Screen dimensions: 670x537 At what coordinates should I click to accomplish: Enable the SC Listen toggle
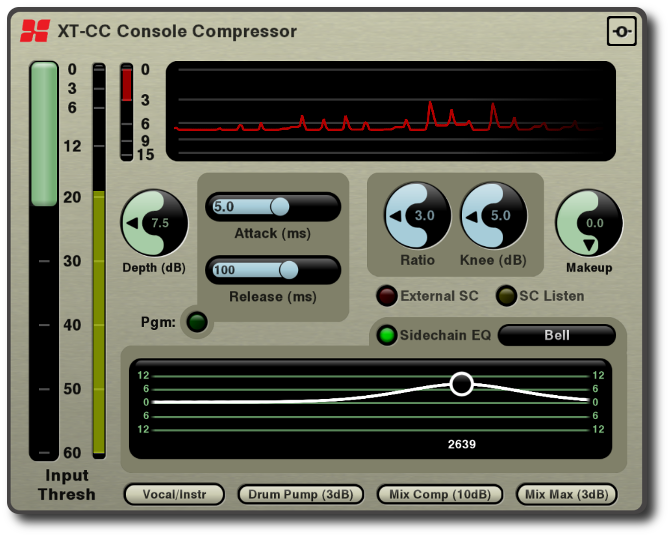506,296
